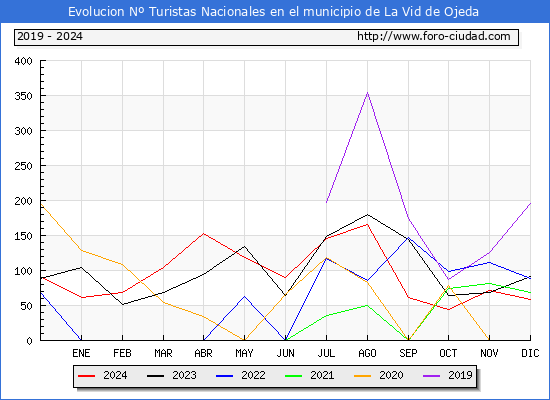
Task: Click the 400 value on the y-axis
Action: tap(23, 61)
